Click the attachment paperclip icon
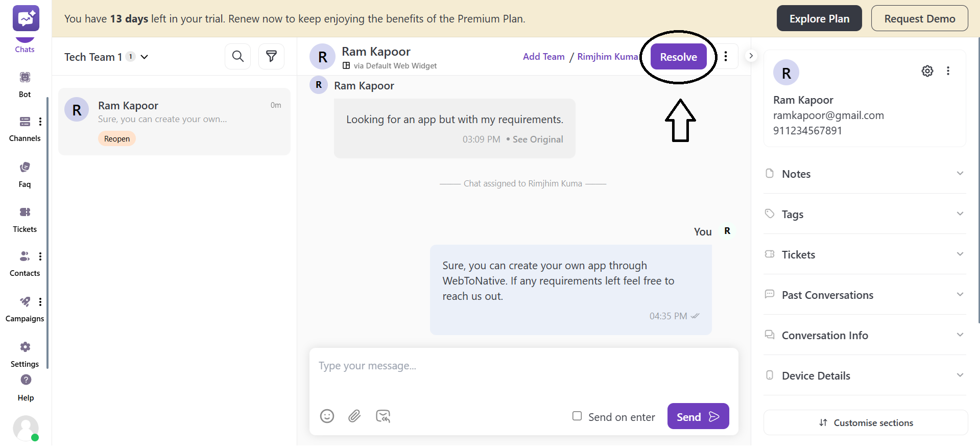 (x=354, y=416)
